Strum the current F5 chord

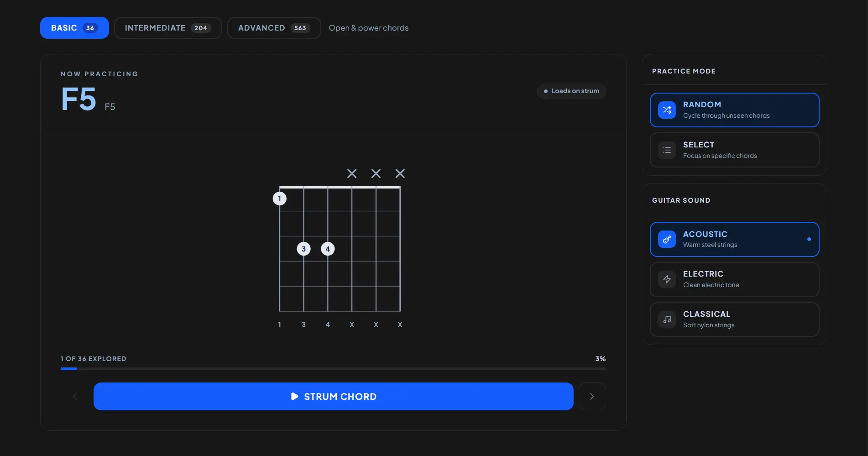pyautogui.click(x=333, y=396)
